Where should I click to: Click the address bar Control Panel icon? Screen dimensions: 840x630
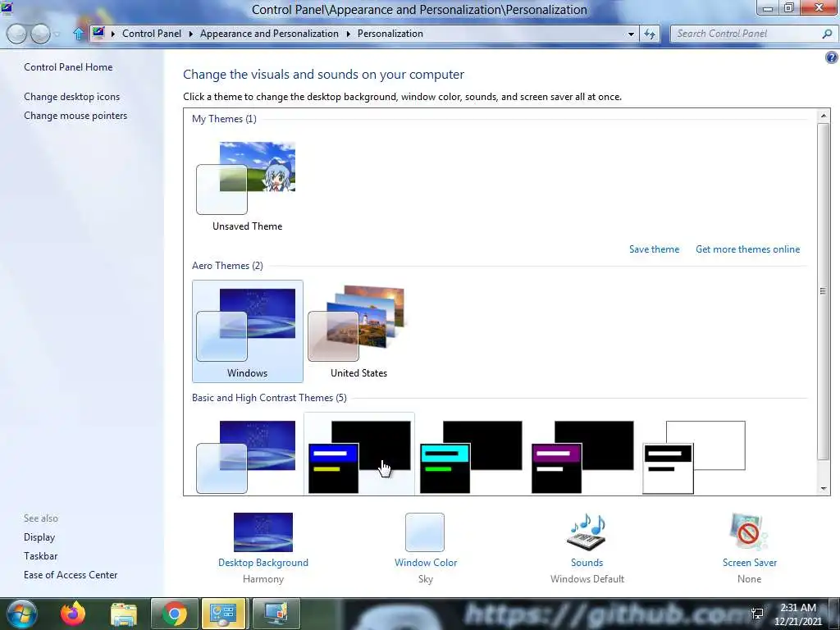click(98, 33)
